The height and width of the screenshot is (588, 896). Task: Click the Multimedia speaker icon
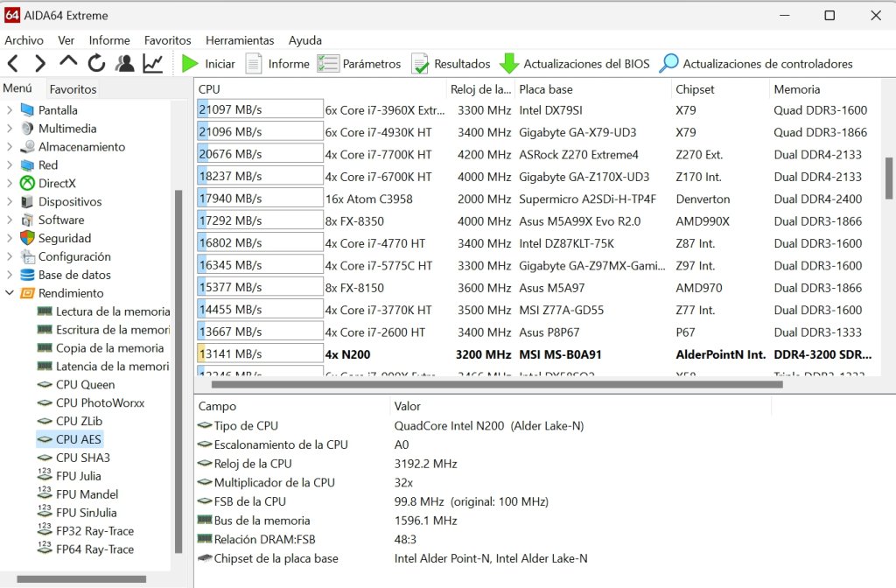click(27, 128)
